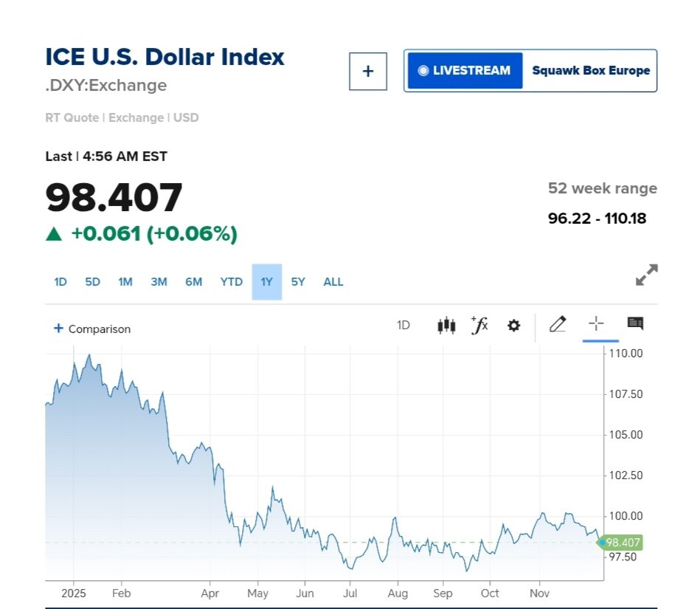Switch to 6M time range
Screen dimensions: 700x609
[x=193, y=282]
